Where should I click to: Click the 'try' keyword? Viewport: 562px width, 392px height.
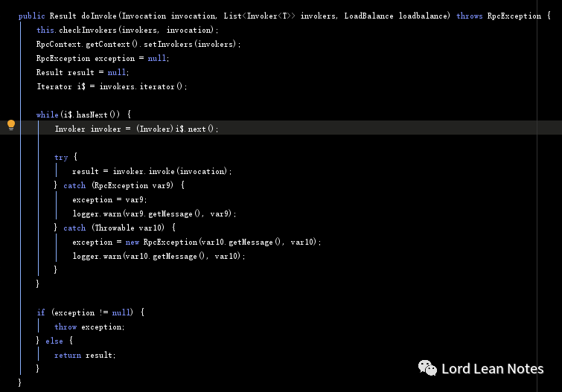(x=61, y=157)
